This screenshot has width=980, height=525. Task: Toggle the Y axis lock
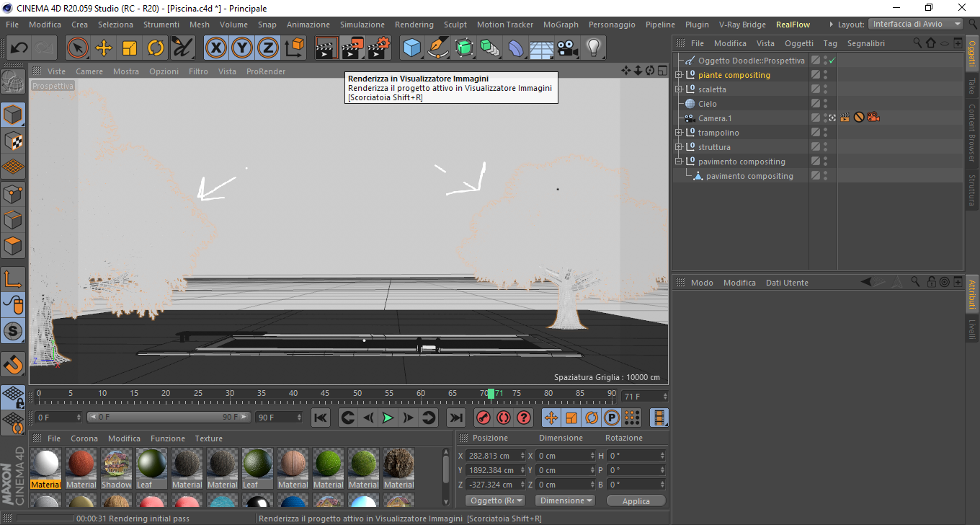tap(241, 48)
